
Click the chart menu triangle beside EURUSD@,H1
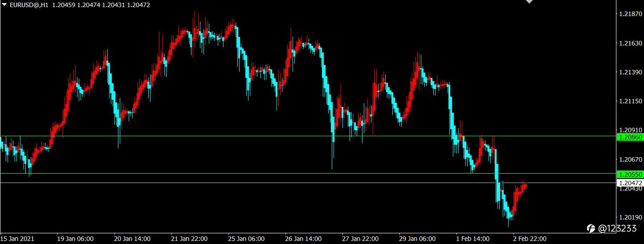(x=4, y=5)
